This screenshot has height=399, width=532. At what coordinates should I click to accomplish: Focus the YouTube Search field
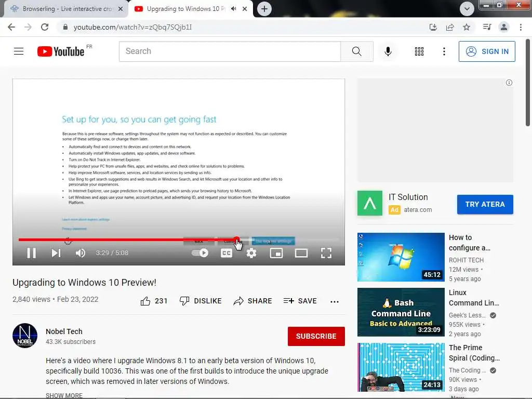pos(230,51)
